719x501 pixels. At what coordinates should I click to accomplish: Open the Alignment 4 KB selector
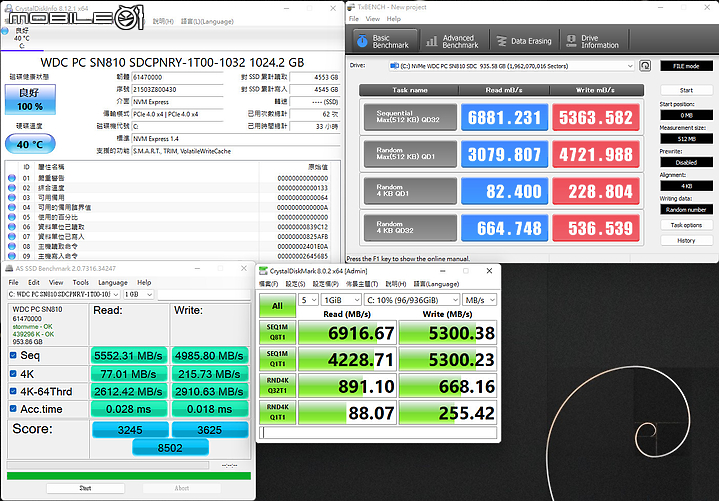click(x=686, y=186)
